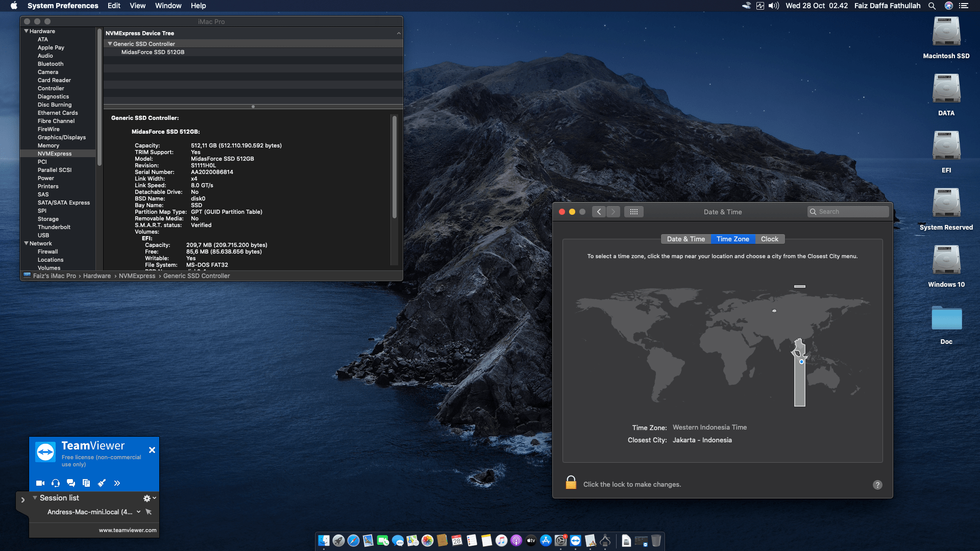Click the Spotlight search icon in menu bar

932,6
